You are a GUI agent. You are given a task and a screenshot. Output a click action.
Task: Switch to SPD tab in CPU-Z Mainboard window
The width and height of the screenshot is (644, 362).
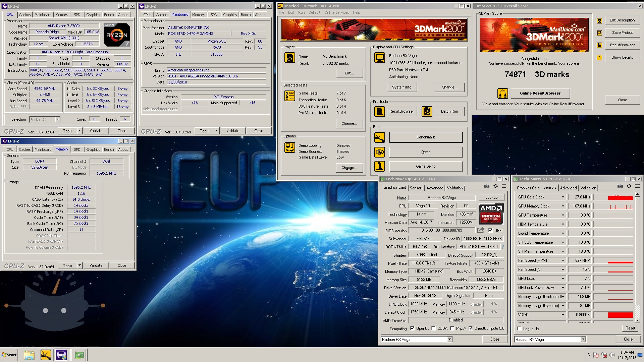[214, 15]
